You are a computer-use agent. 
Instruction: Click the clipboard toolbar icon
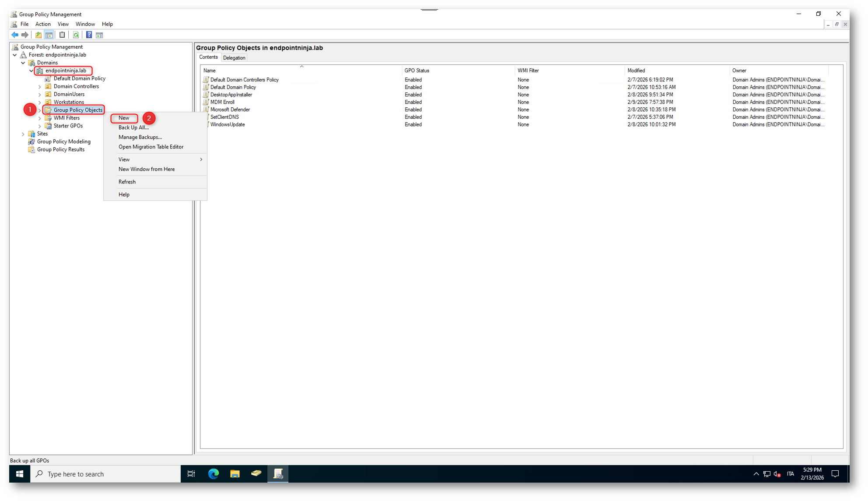coord(62,35)
